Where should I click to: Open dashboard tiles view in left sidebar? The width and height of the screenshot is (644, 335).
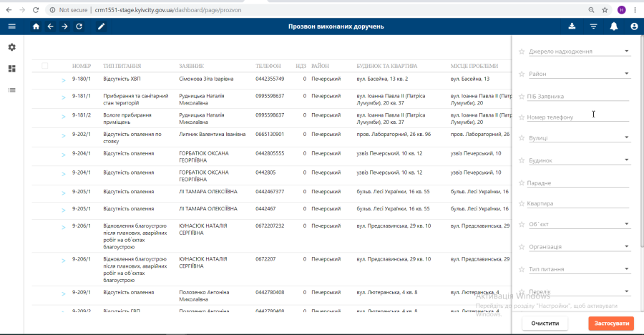11,69
